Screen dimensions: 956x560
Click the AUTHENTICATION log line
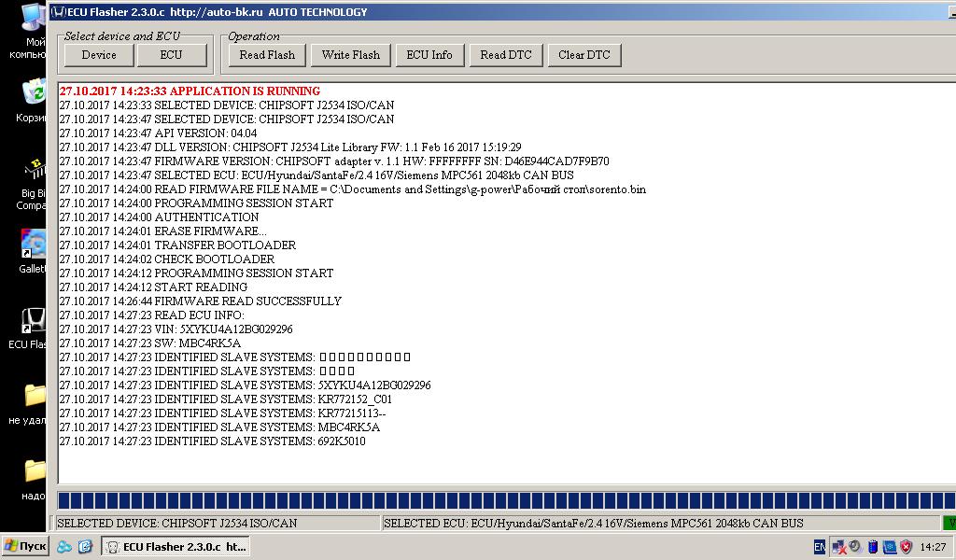pyautogui.click(x=159, y=217)
